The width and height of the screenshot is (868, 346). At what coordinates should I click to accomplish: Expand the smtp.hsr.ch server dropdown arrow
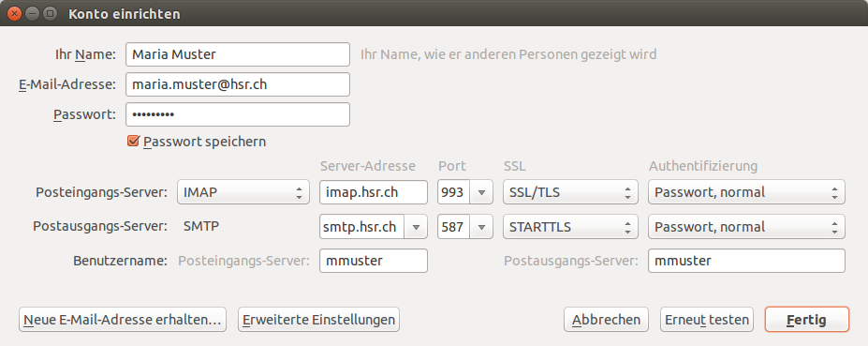(416, 227)
